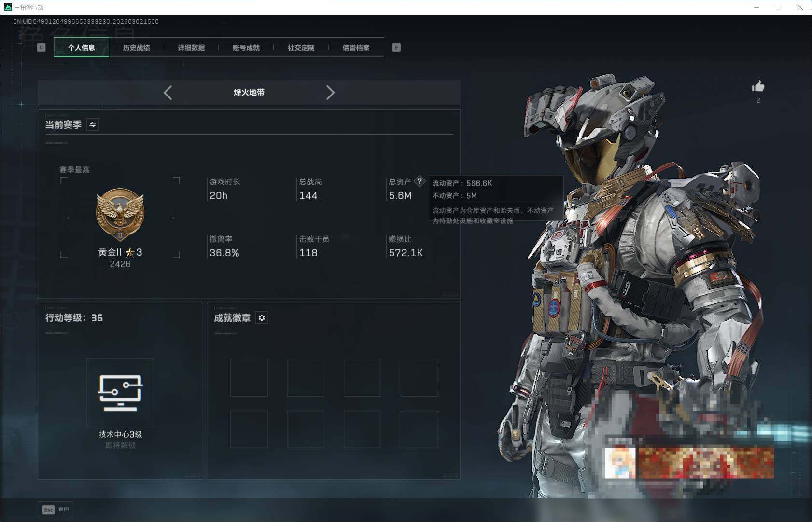Click the Esc 返回 button at bottom left
The height and width of the screenshot is (522, 812).
click(55, 509)
